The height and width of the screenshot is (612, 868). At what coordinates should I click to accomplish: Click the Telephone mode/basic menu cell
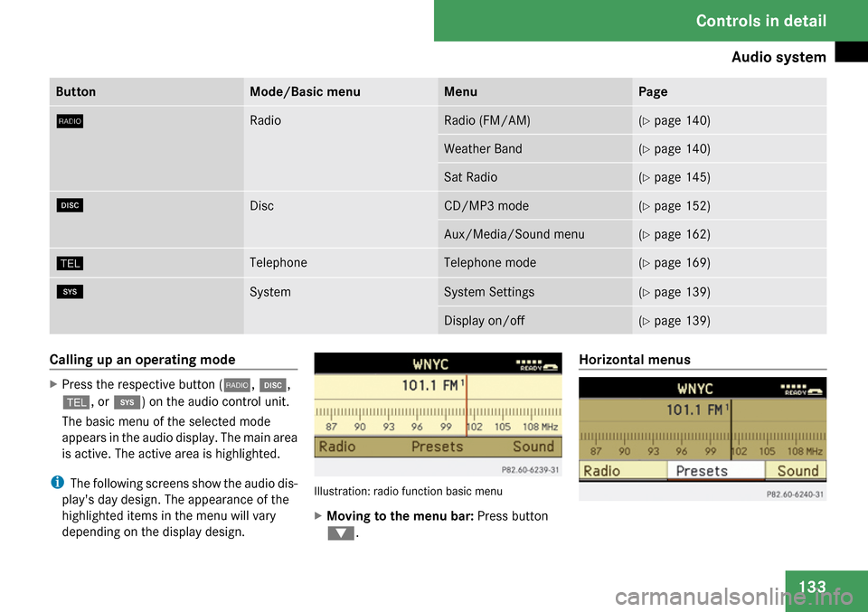(x=341, y=263)
